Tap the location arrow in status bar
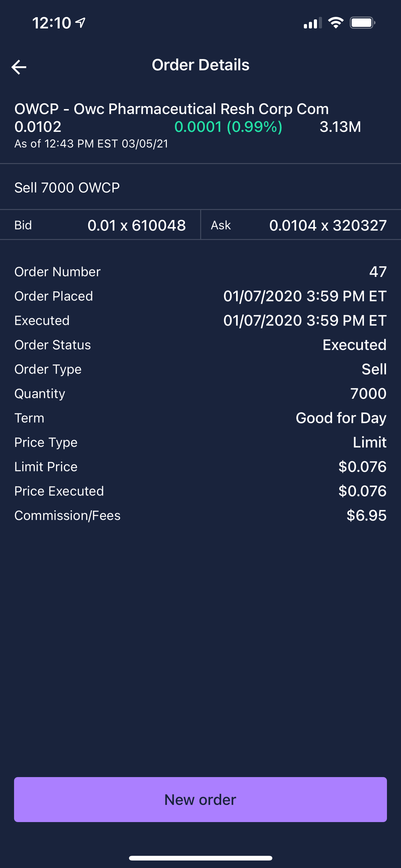The width and height of the screenshot is (401, 868). (x=81, y=22)
